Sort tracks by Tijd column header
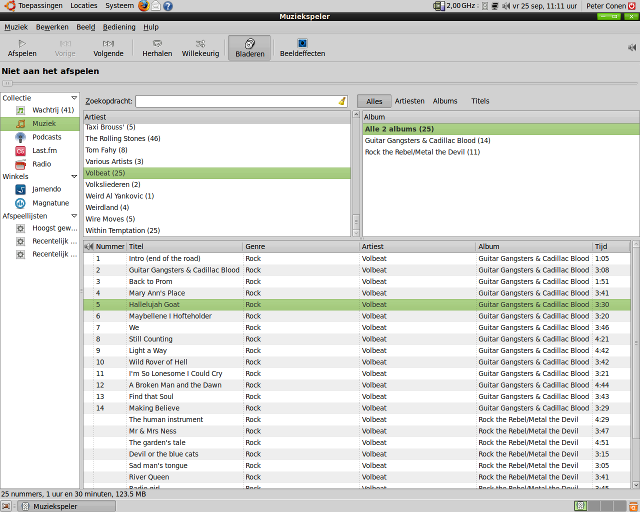This screenshot has height=512, width=640. pos(611,247)
